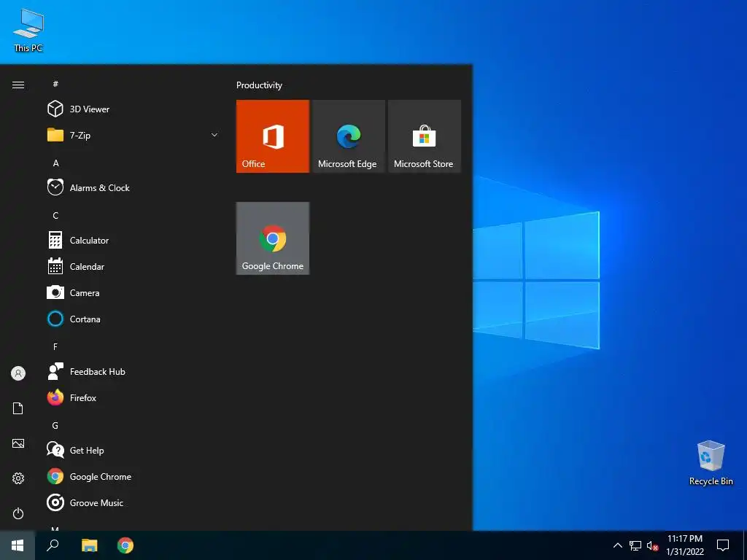This screenshot has height=560, width=747.
Task: Select the This PC desktop icon
Action: (x=28, y=30)
